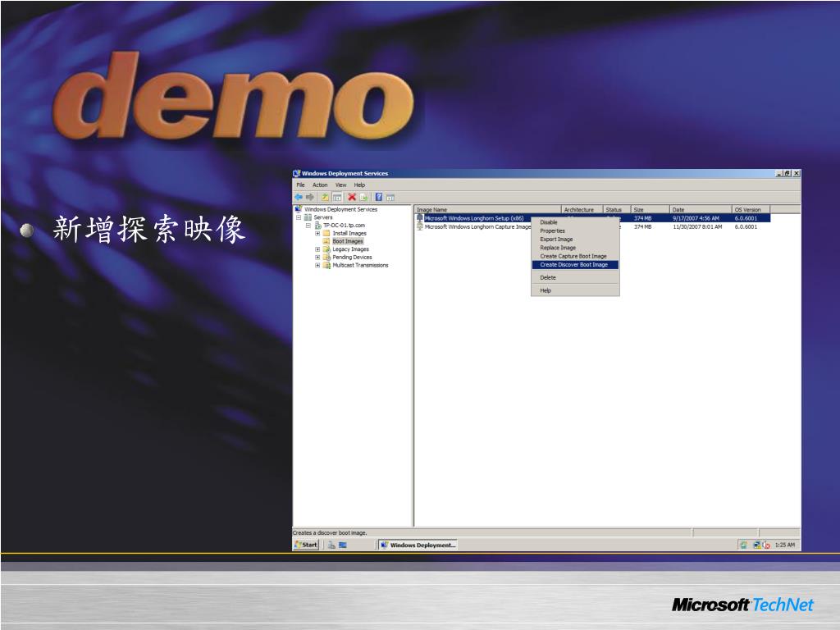Image resolution: width=840 pixels, height=630 pixels.
Task: Sort by the Architecture column header
Action: point(582,209)
